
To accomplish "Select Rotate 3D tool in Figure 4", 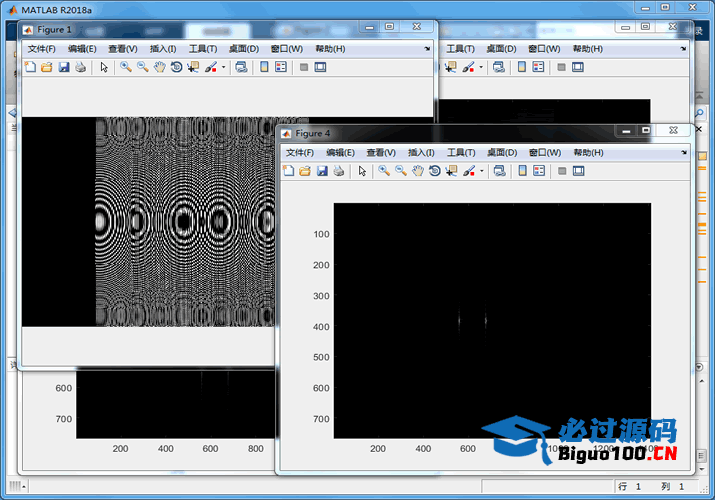I will pyautogui.click(x=435, y=171).
